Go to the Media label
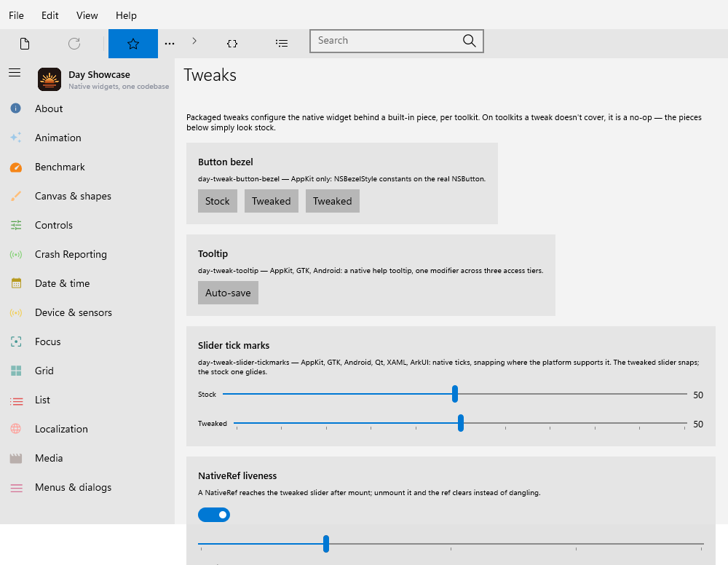 coord(49,458)
